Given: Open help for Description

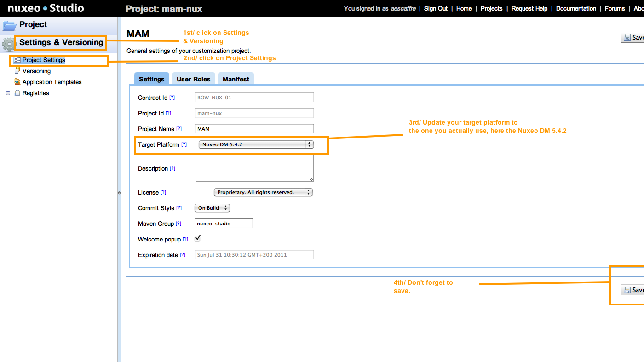Looking at the screenshot, I should (172, 168).
